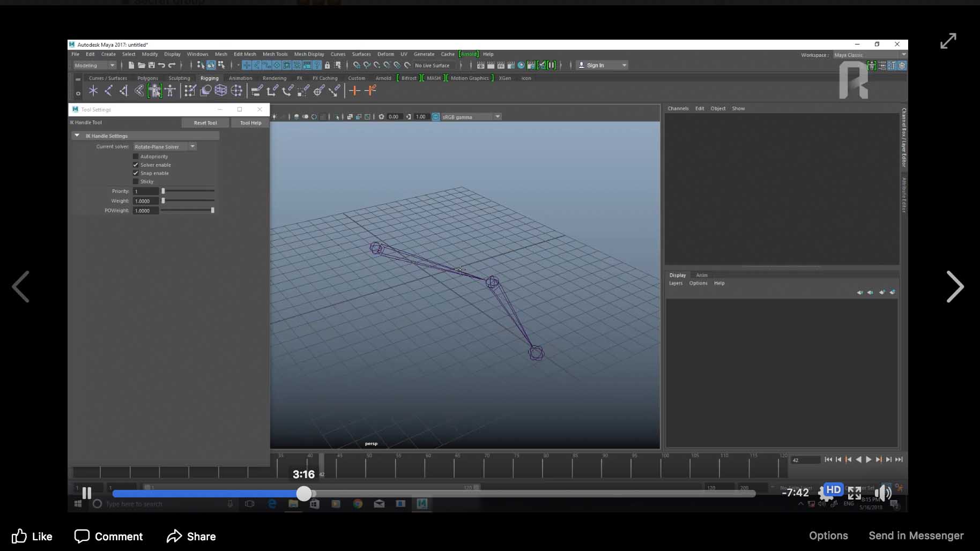
Task: Uncheck the Solver enable checkbox
Action: point(136,165)
